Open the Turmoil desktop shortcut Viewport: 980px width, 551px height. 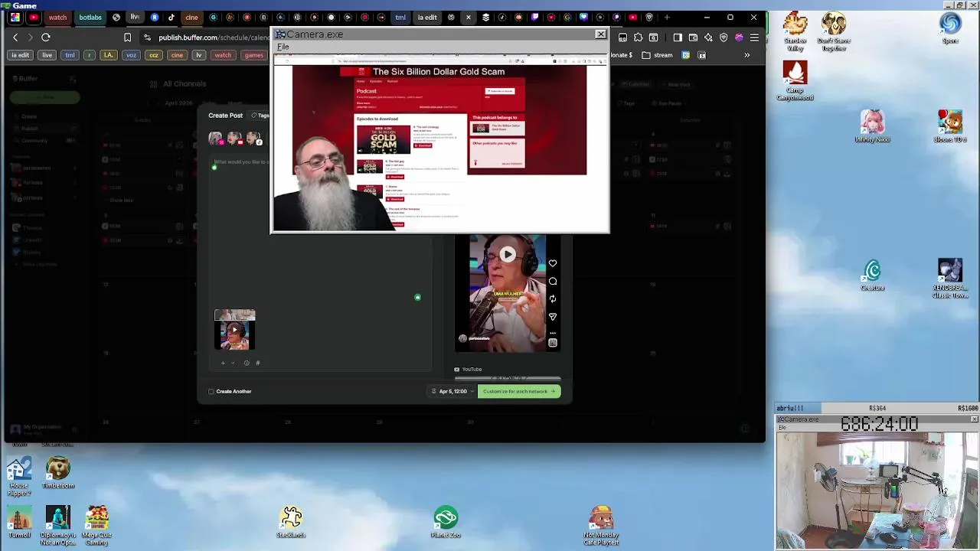(19, 523)
